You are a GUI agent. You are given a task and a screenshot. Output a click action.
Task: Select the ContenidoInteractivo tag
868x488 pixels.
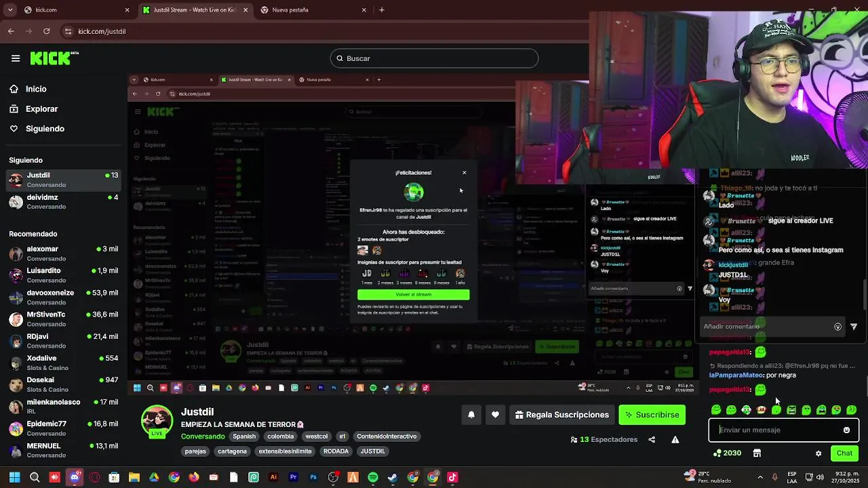[387, 436]
